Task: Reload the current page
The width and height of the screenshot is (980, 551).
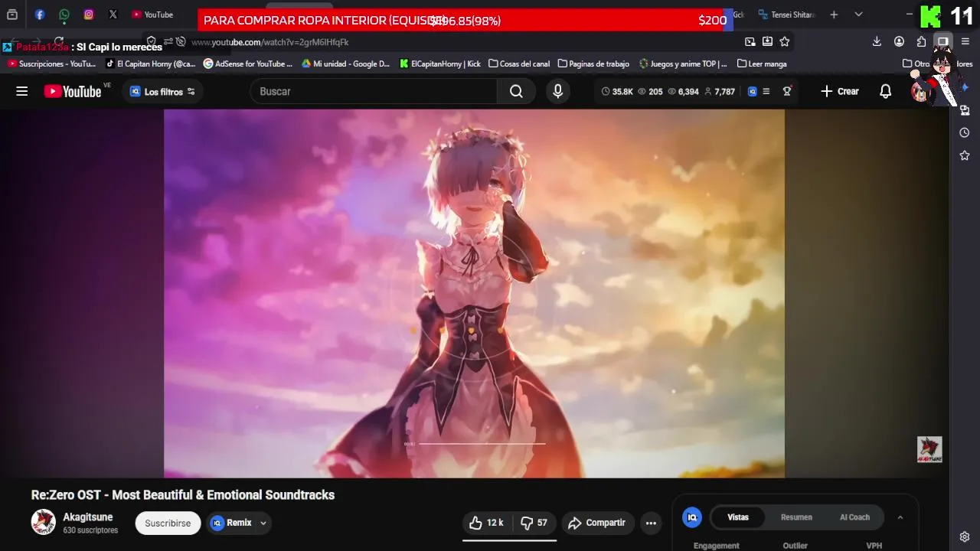Action: tap(58, 42)
